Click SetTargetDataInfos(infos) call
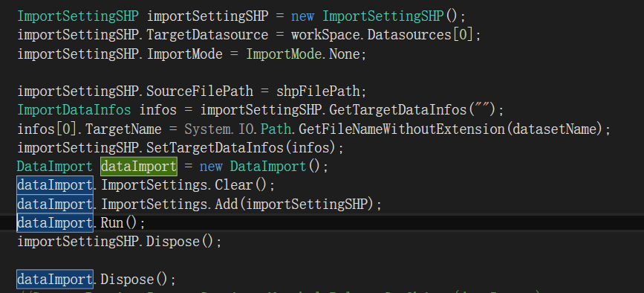Screen dimensions: 644x293 click(245, 147)
